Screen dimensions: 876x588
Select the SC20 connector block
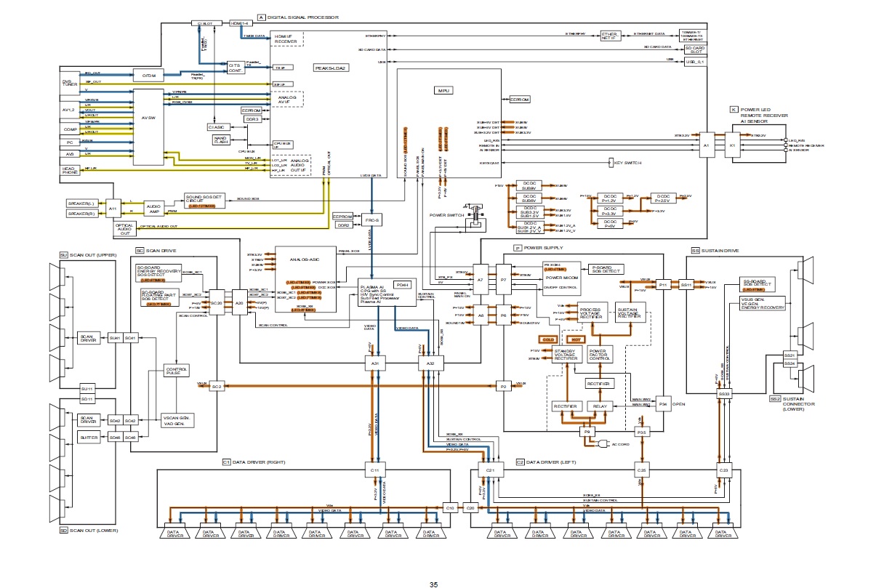coord(215,302)
